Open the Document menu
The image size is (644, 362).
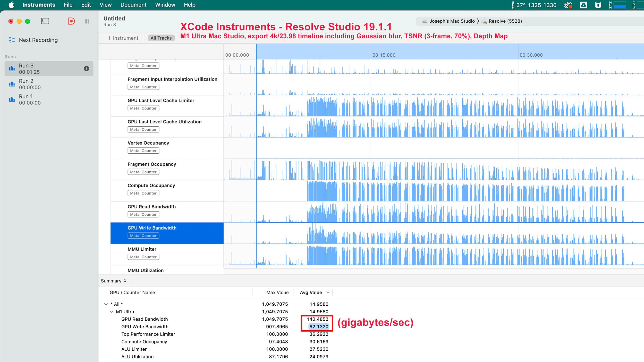pyautogui.click(x=133, y=5)
